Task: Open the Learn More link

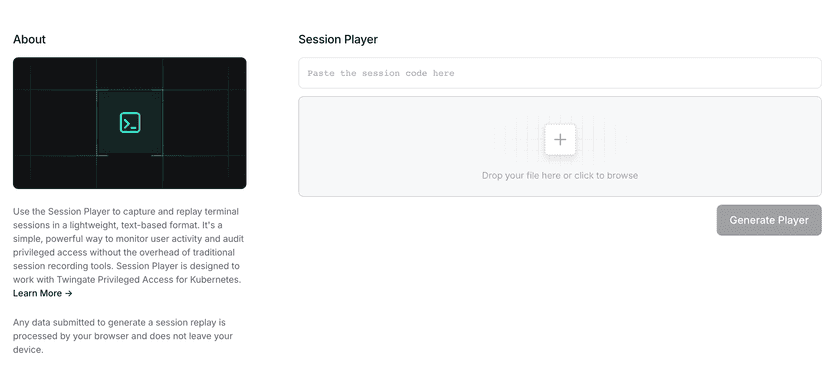Action: pos(42,293)
